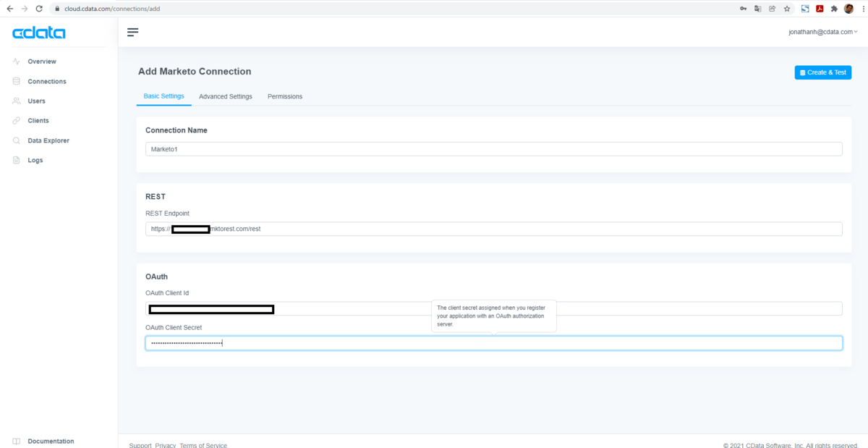This screenshot has width=868, height=448.
Task: Click the Documentation book icon
Action: [17, 441]
